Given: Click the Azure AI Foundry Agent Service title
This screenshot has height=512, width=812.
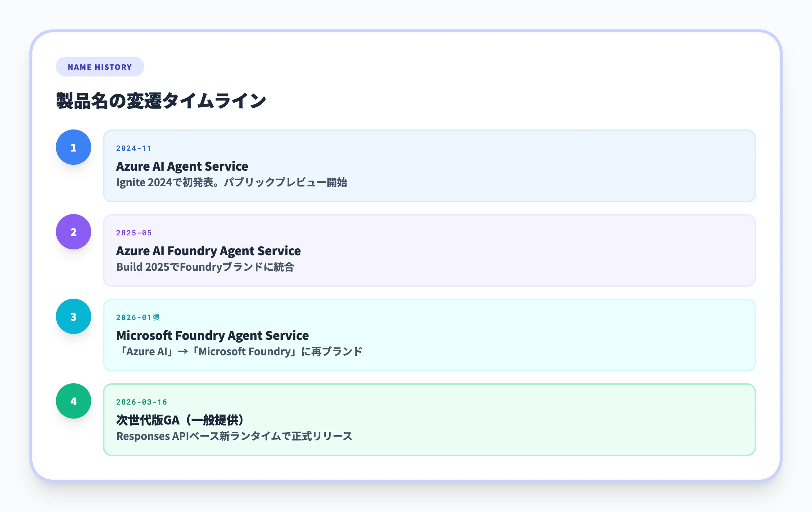Looking at the screenshot, I should [x=208, y=251].
